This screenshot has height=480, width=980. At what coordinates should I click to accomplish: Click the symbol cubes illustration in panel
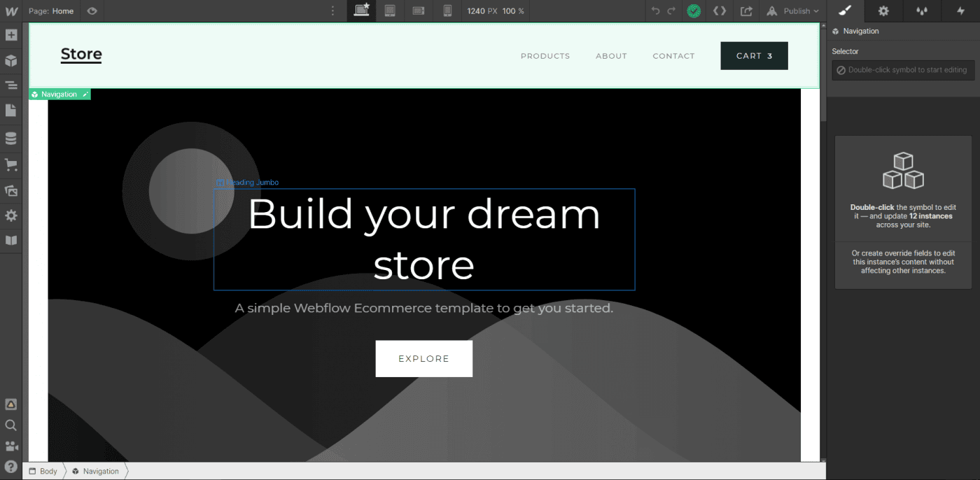(903, 171)
